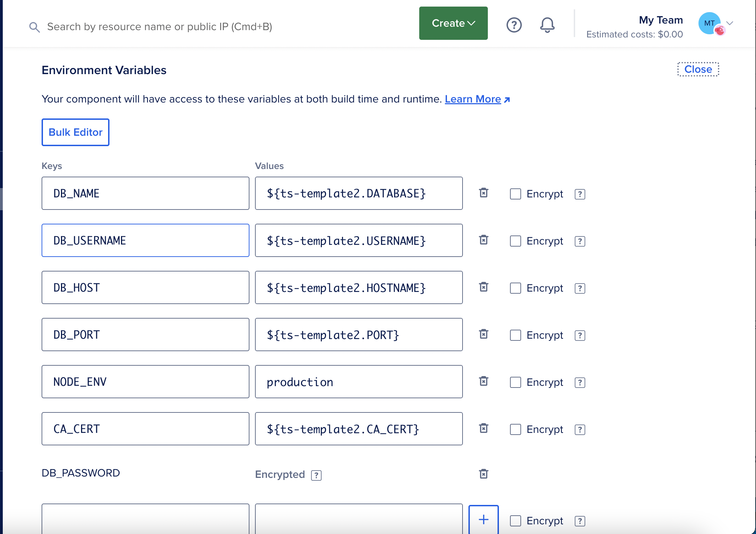This screenshot has height=534, width=756.
Task: Open the notifications bell
Action: coord(547,25)
